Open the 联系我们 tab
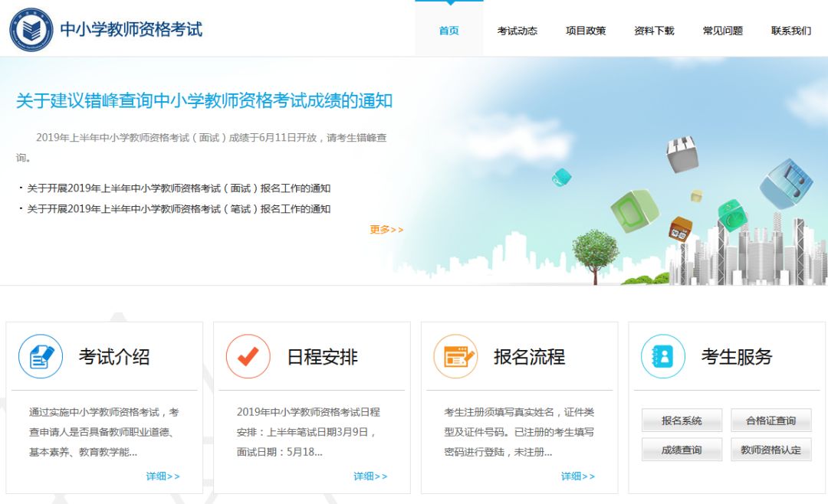 [790, 31]
